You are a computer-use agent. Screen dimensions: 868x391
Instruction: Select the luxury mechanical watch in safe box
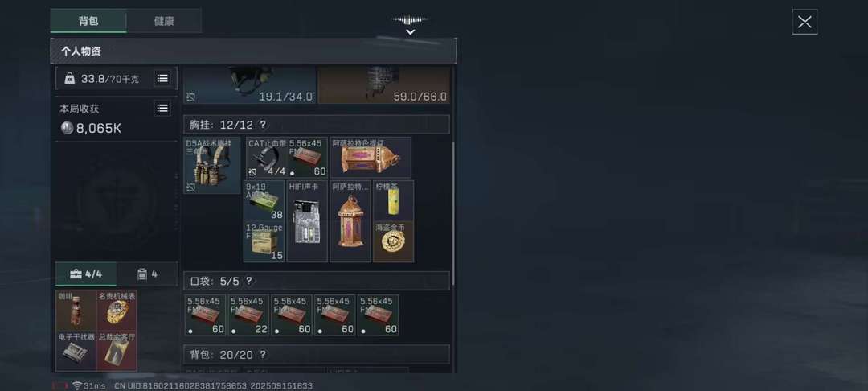pos(117,310)
